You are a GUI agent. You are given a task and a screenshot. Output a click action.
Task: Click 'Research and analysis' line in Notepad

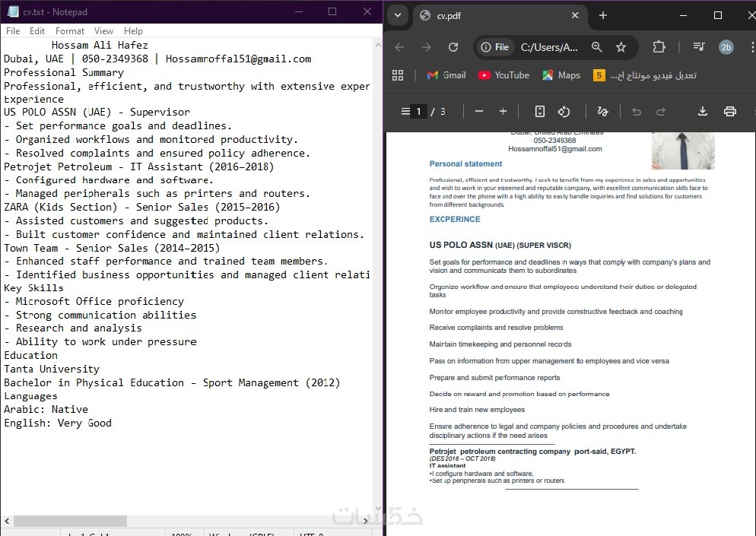[73, 328]
